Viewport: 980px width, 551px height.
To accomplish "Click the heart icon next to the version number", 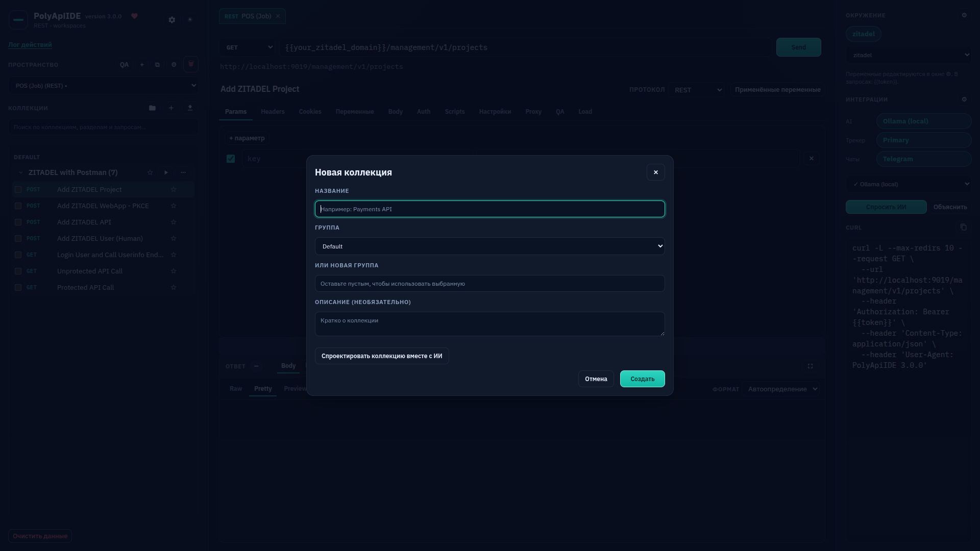I will tap(134, 16).
